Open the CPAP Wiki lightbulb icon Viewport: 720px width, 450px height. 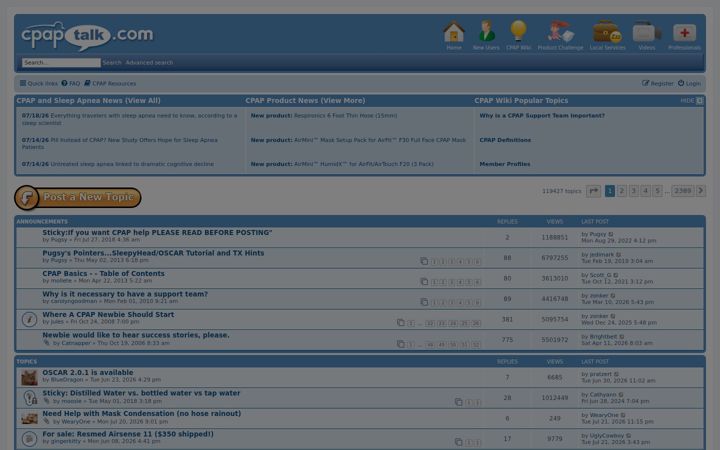pyautogui.click(x=518, y=35)
